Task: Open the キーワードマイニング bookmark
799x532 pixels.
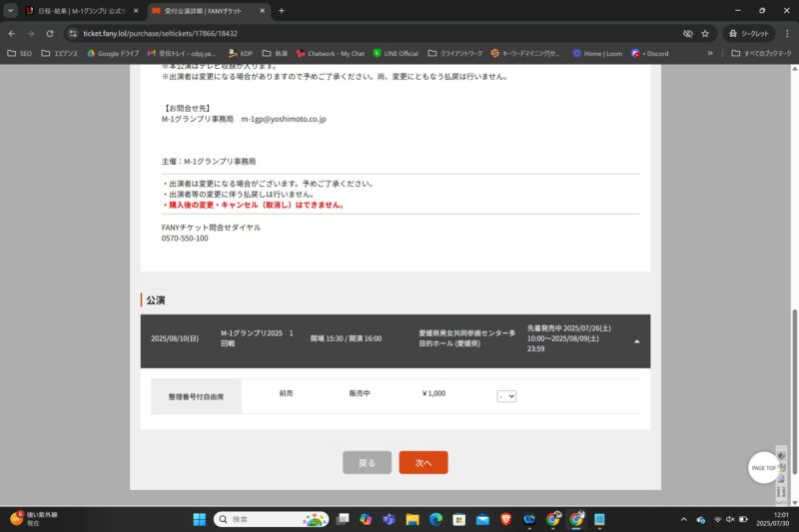Action: coord(525,54)
